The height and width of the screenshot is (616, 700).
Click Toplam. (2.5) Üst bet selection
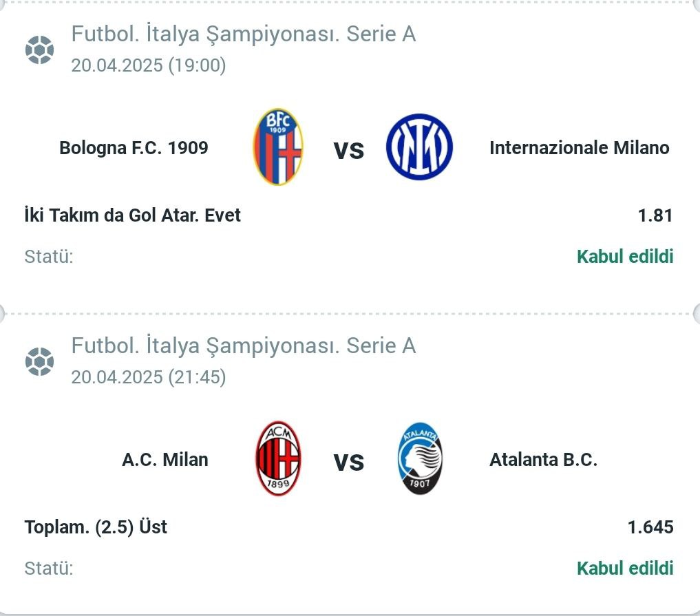pyautogui.click(x=96, y=527)
